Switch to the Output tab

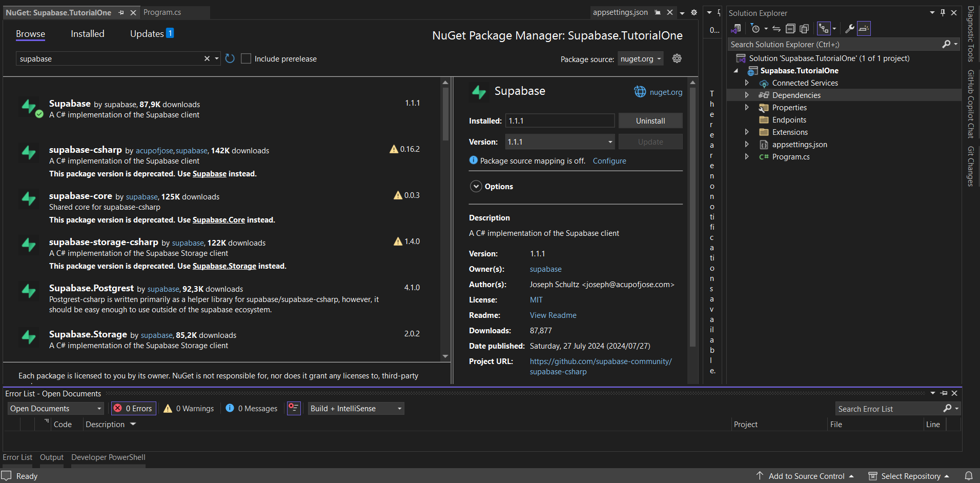[x=52, y=457]
